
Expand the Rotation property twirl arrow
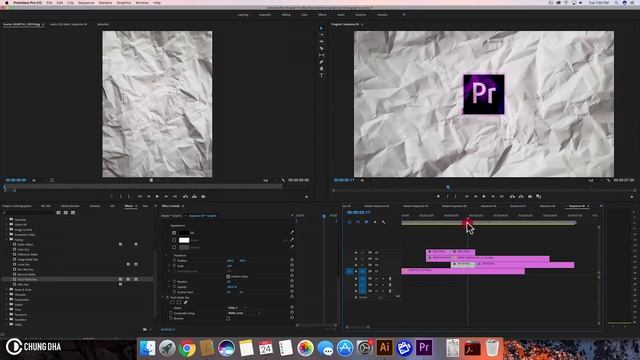(170, 282)
